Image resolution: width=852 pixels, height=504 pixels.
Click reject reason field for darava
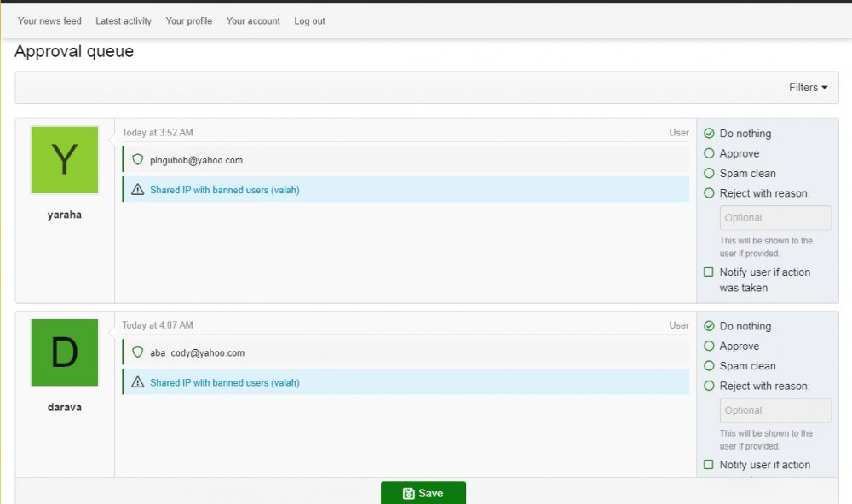click(775, 410)
